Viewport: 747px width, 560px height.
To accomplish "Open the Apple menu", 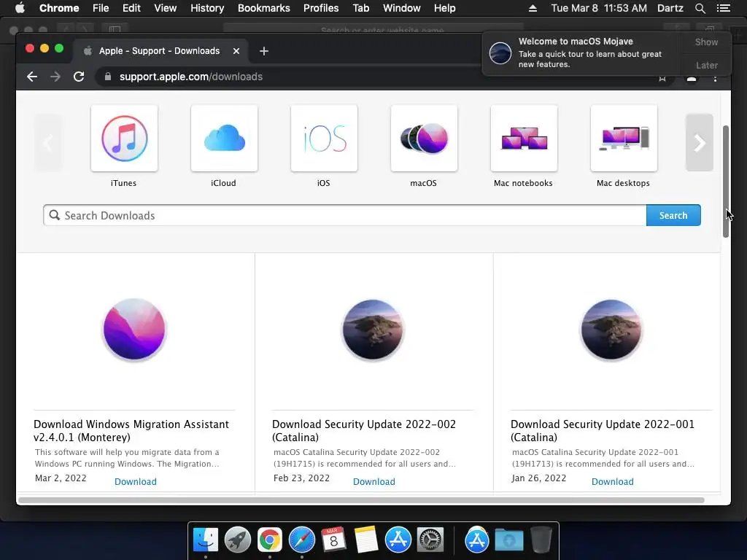I will (x=20, y=8).
